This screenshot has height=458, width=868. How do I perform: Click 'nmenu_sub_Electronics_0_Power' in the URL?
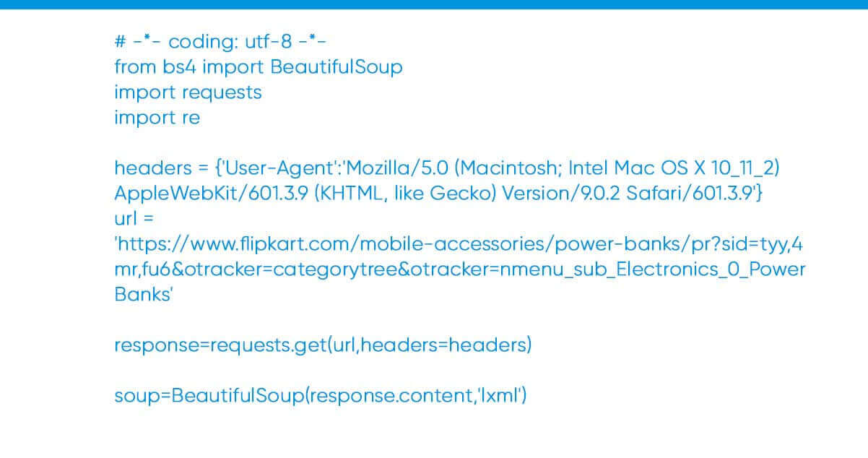point(637,269)
